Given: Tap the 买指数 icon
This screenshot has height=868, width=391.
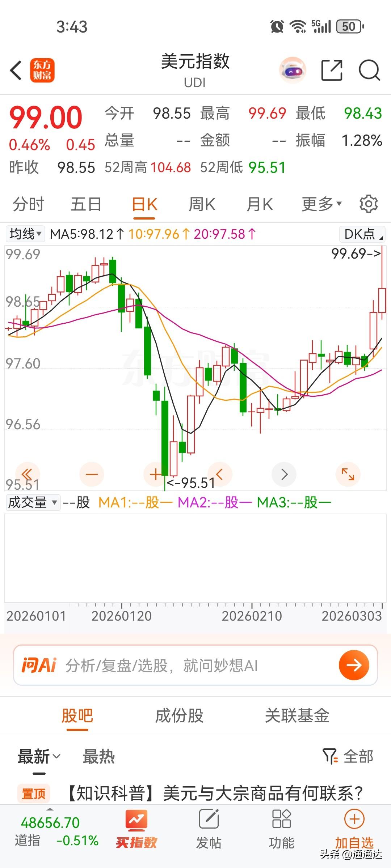Looking at the screenshot, I should [136, 829].
